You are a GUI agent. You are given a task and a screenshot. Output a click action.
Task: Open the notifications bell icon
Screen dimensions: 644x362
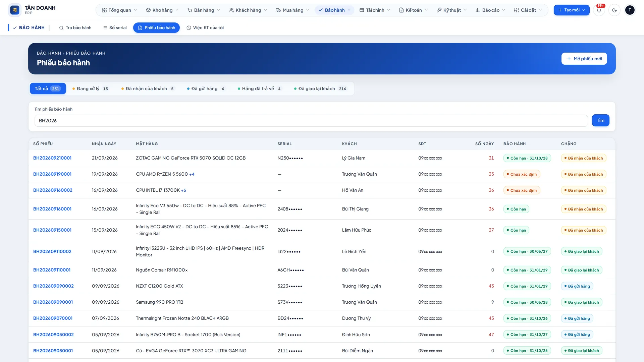(599, 10)
